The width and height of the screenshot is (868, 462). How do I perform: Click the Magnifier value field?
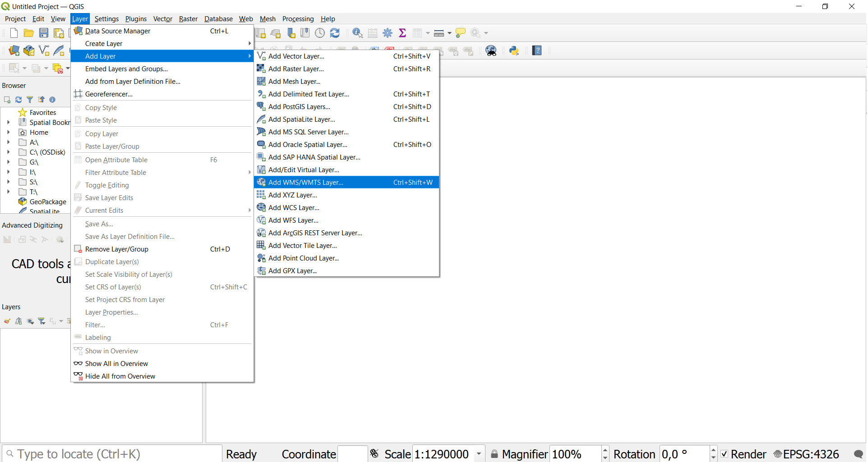pos(575,454)
